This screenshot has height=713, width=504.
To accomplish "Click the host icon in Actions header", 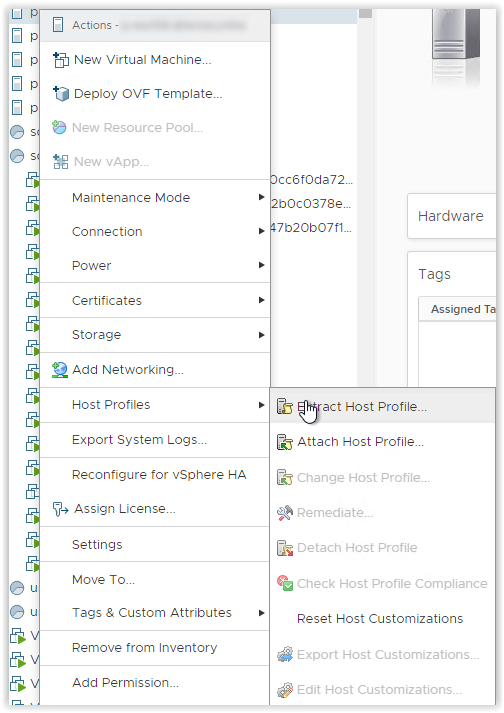I will point(58,25).
